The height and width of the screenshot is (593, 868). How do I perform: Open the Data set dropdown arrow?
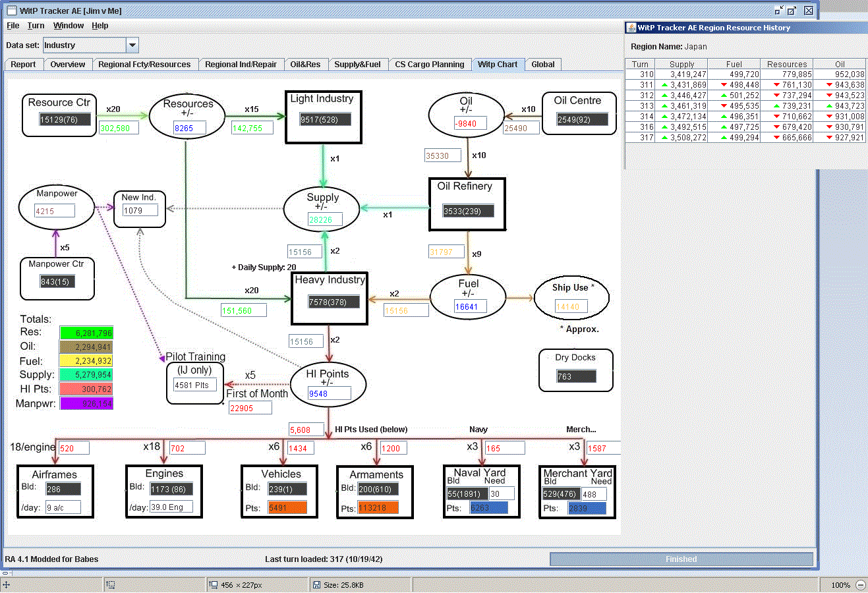[x=132, y=45]
